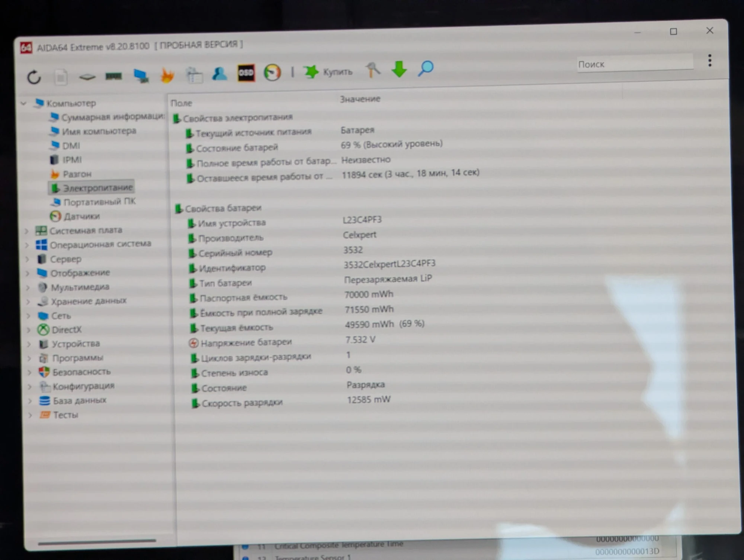
Task: Click the clipboard report toolbar icon
Action: [194, 74]
